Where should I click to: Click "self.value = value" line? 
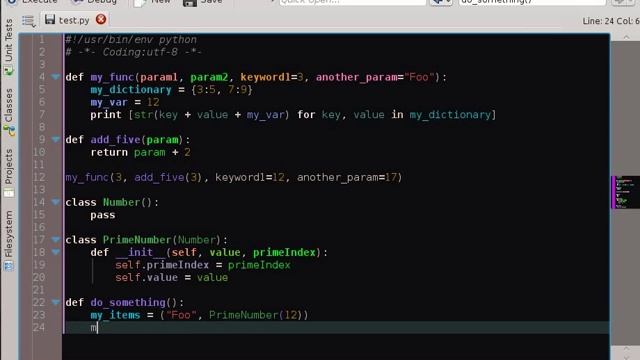pos(171,278)
